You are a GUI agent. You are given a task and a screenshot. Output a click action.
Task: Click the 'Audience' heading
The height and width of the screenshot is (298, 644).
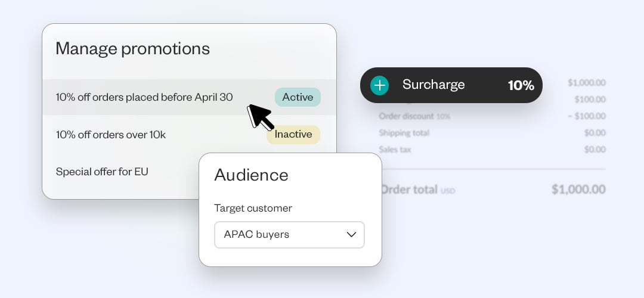tap(252, 175)
